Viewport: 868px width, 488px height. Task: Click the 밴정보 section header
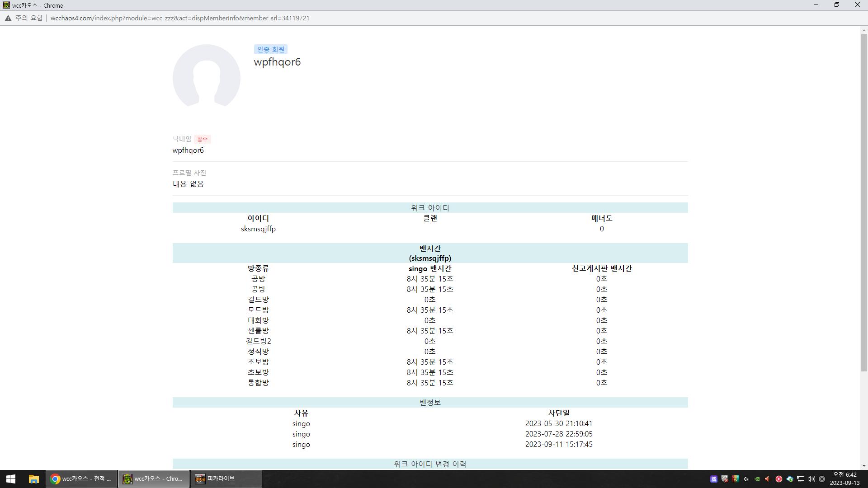pyautogui.click(x=430, y=403)
